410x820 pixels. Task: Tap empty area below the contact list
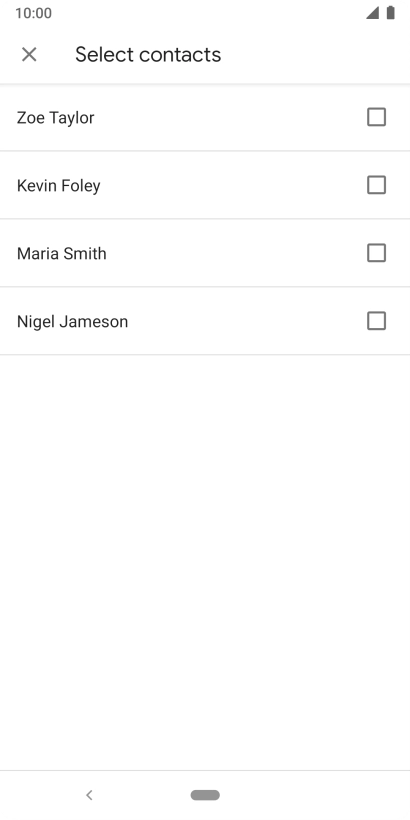click(205, 562)
